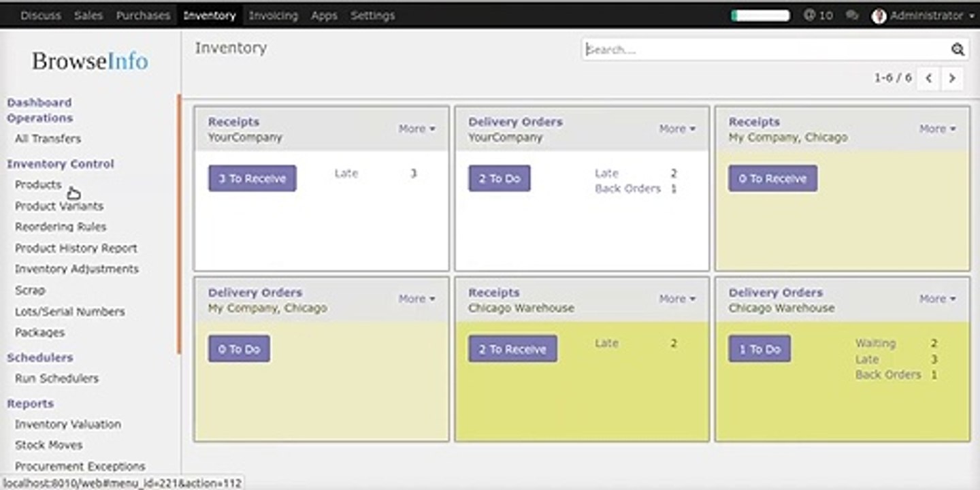Open Product Variants in the sidebar
Image resolution: width=980 pixels, height=490 pixels.
click(59, 206)
